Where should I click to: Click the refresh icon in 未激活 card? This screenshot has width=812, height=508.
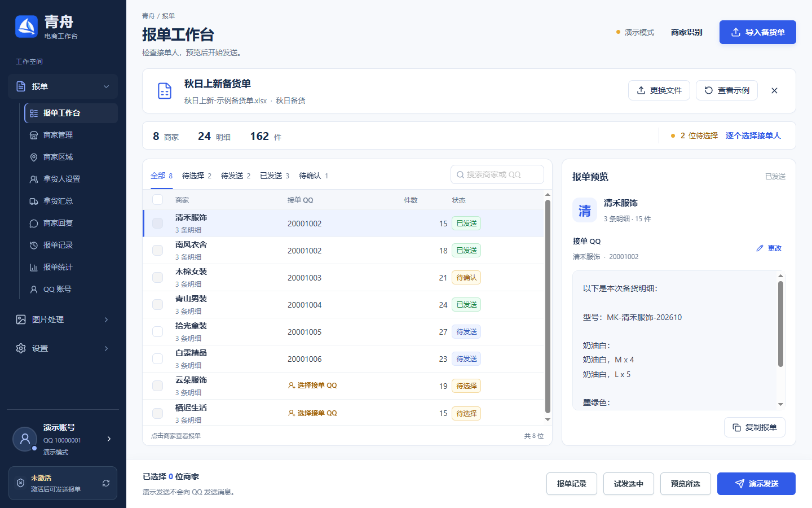point(105,483)
